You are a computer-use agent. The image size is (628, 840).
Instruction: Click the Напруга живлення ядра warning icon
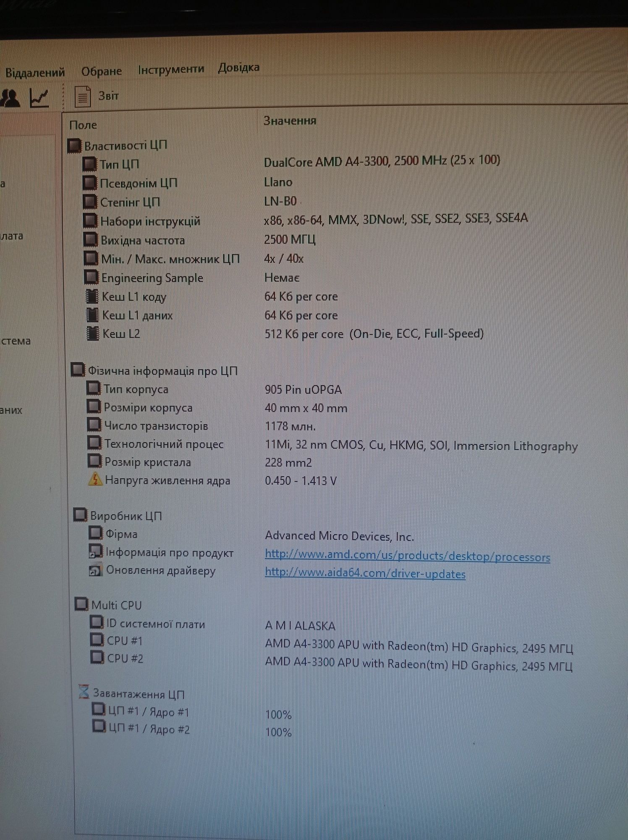[96, 479]
